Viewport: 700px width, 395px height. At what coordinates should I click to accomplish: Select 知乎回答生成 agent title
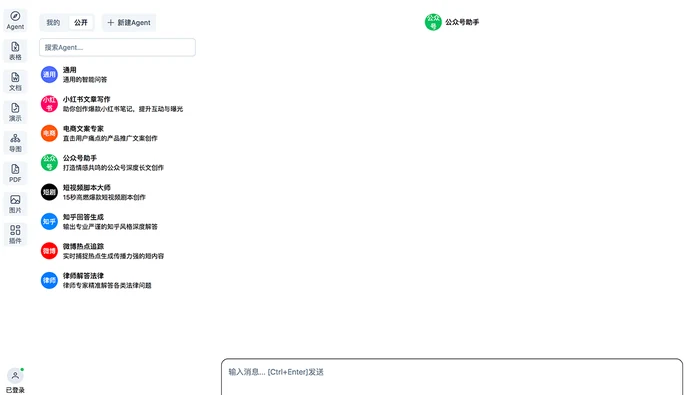[83, 217]
